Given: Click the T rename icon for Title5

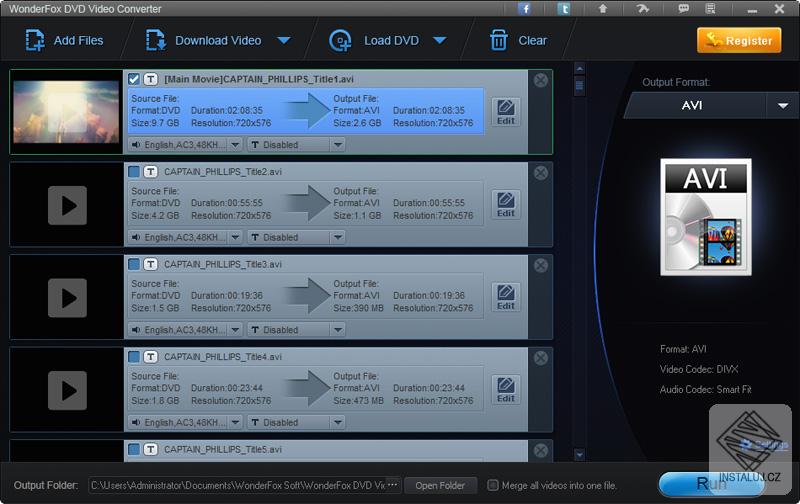Looking at the screenshot, I should tap(150, 449).
